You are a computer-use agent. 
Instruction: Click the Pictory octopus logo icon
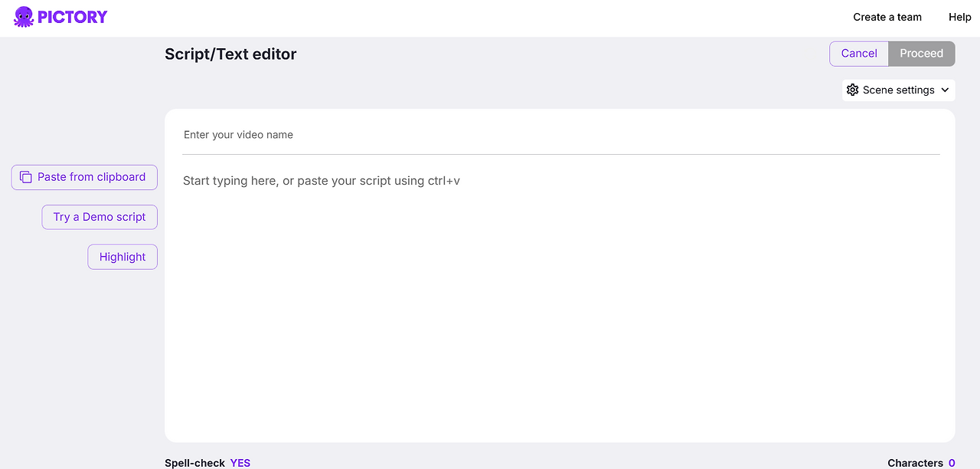point(24,17)
